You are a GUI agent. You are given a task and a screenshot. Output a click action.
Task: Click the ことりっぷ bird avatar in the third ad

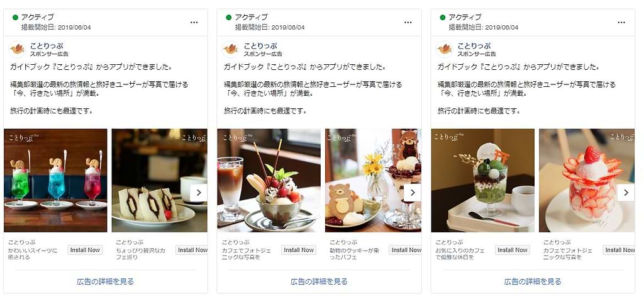[445, 49]
